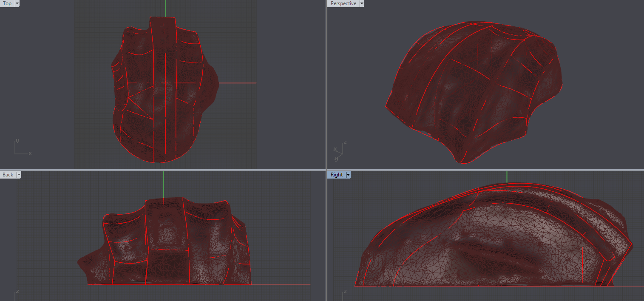This screenshot has height=301, width=644.
Task: Activate the Right viewport by clicking its title
Action: [x=336, y=174]
